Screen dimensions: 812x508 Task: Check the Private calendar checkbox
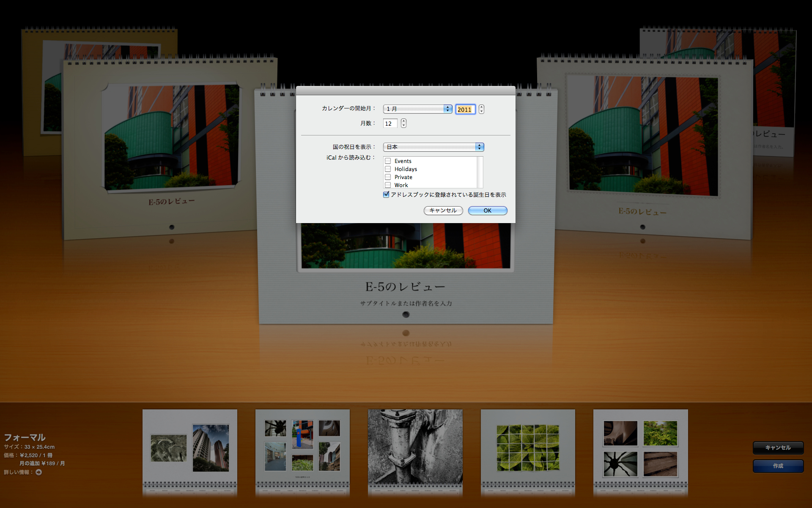tap(388, 177)
